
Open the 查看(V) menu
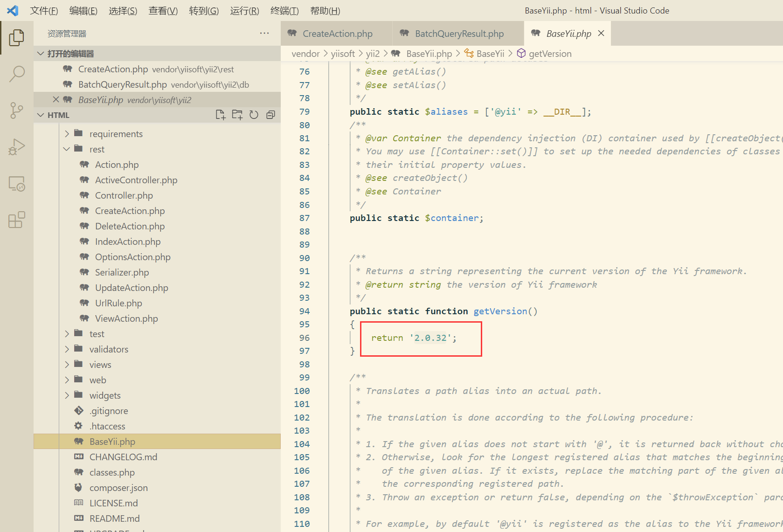pos(163,10)
